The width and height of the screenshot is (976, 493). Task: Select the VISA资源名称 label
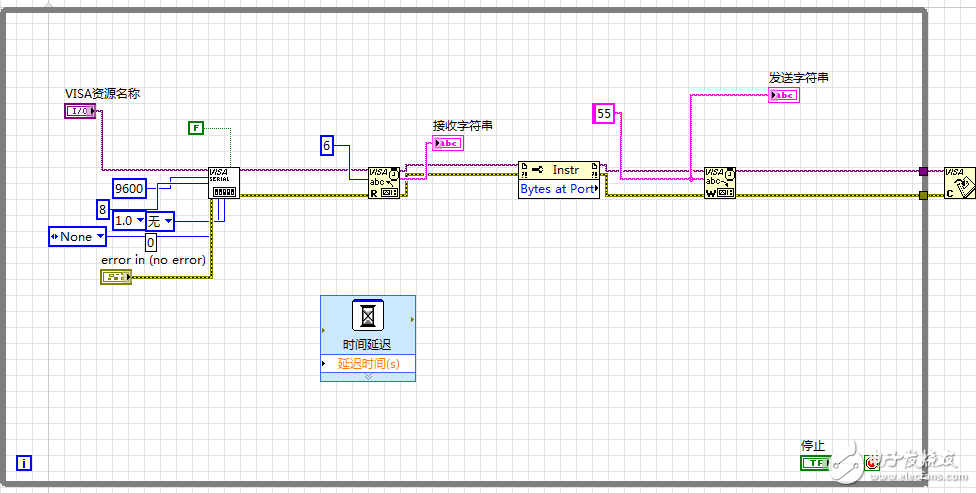103,94
